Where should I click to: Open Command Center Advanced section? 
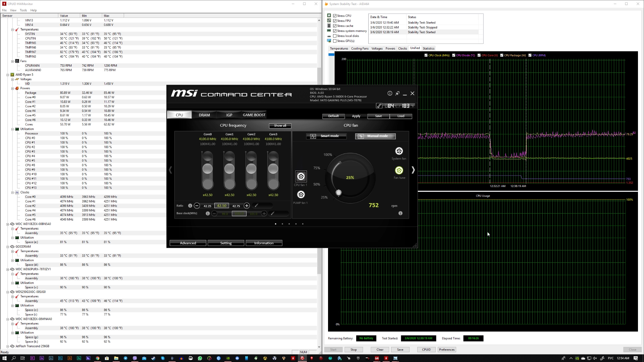(x=188, y=243)
